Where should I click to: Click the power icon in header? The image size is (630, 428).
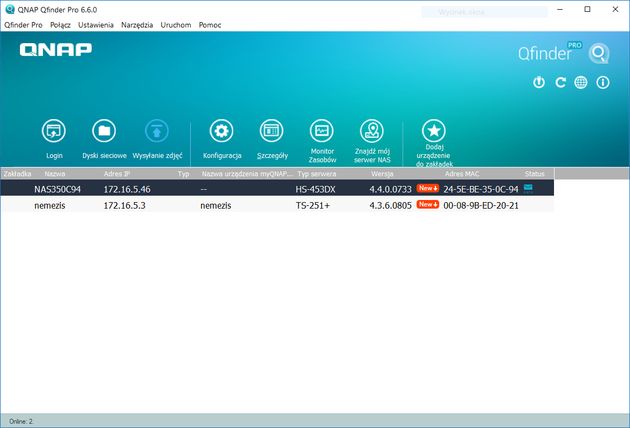coord(539,82)
